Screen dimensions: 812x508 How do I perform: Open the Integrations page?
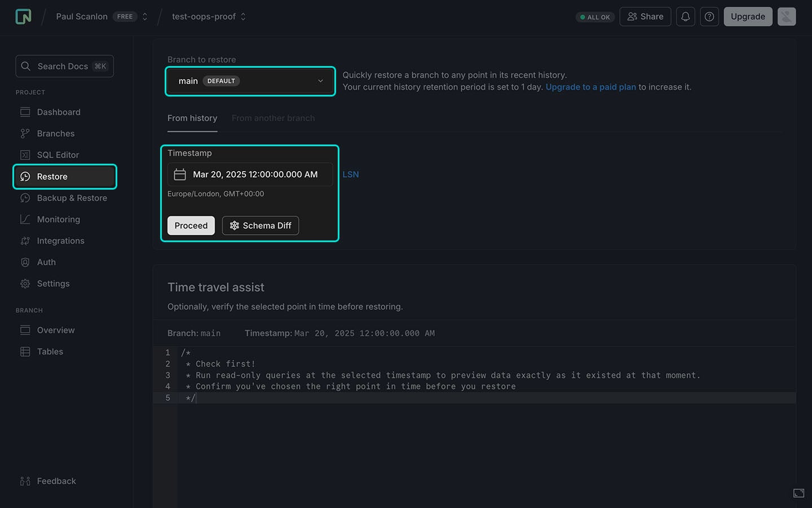[x=60, y=240]
